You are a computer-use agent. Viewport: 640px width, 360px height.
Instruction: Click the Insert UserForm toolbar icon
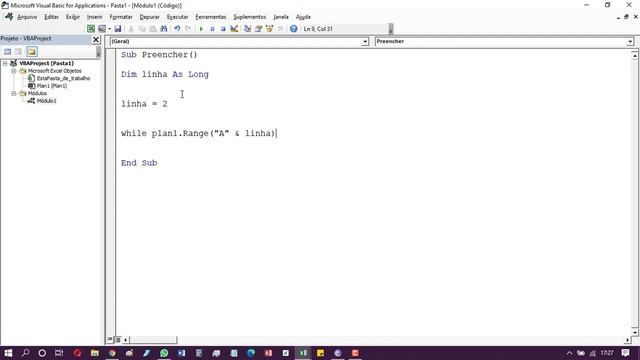tap(101, 29)
